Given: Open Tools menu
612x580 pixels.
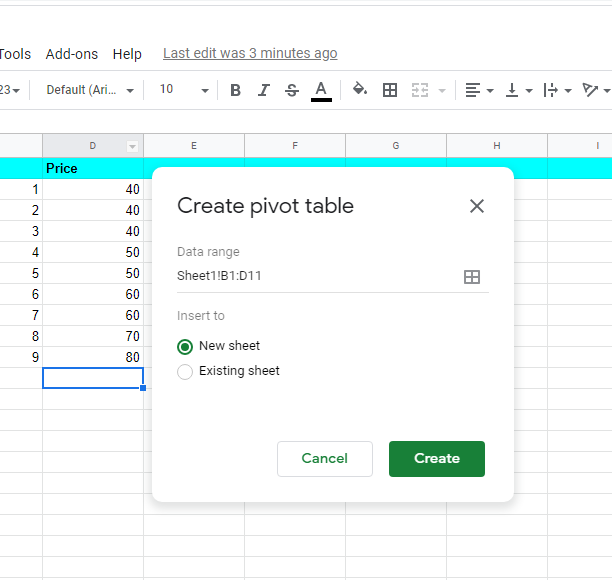Looking at the screenshot, I should coord(15,54).
